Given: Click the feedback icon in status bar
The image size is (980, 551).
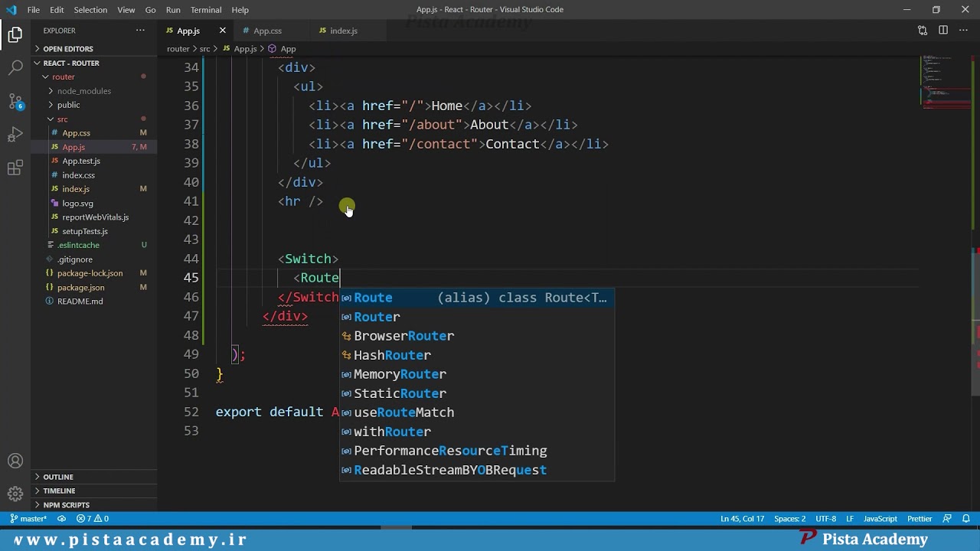Looking at the screenshot, I should [x=948, y=519].
